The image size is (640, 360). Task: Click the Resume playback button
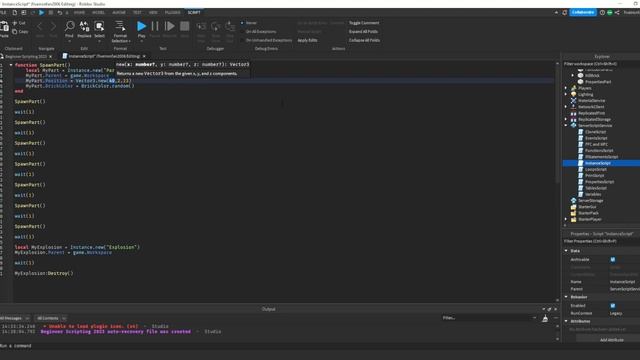tap(169, 27)
